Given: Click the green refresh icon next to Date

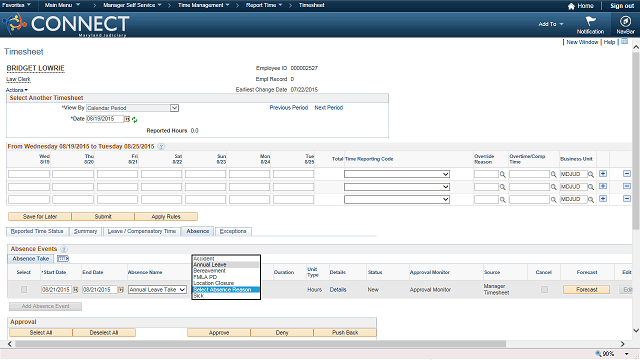Looking at the screenshot, I should click(x=134, y=120).
